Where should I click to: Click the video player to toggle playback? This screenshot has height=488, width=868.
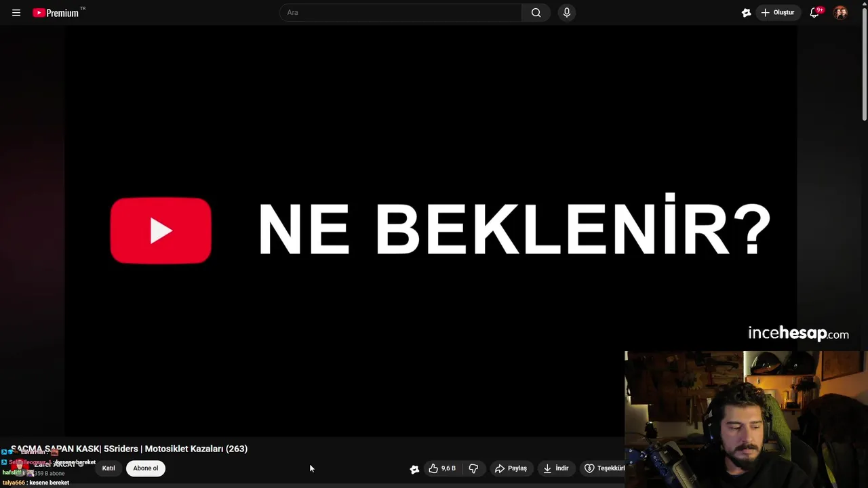(431, 230)
